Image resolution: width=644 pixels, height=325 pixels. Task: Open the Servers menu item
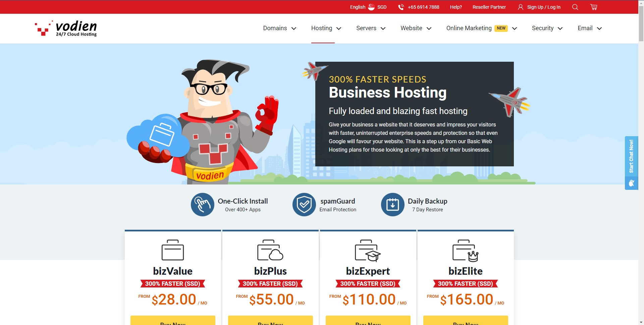pos(366,28)
